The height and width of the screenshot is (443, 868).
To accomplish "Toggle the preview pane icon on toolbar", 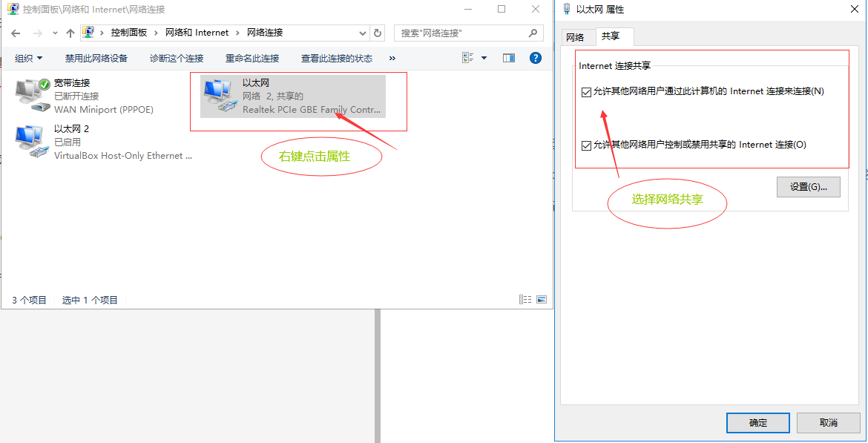I will 508,57.
